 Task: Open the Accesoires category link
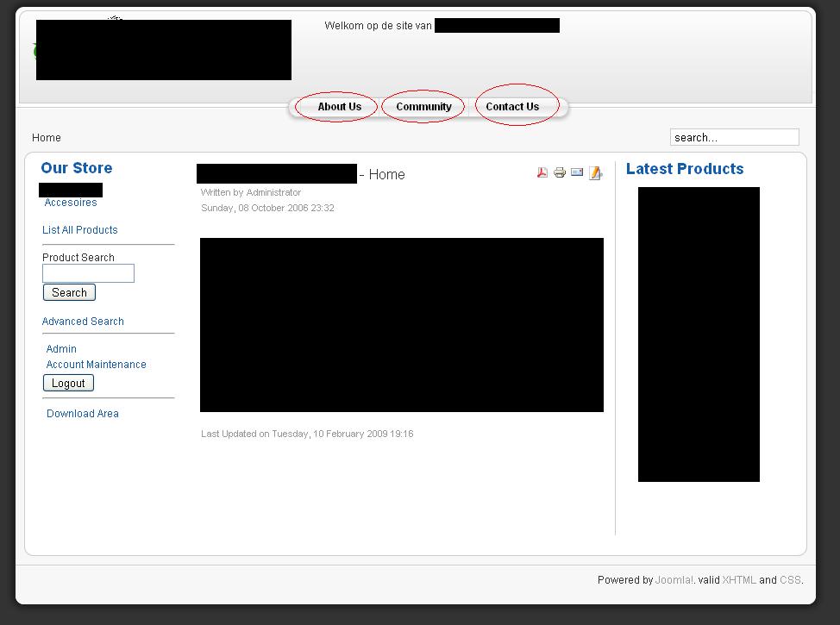[71, 203]
